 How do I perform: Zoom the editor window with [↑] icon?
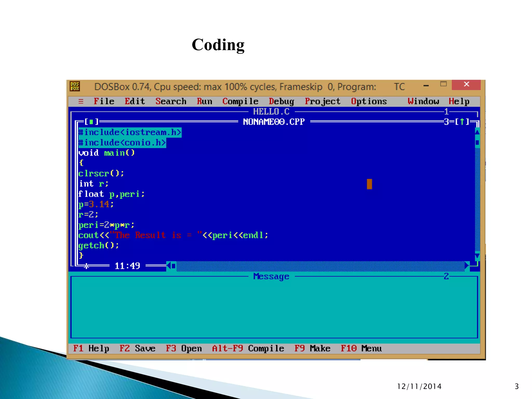462,122
